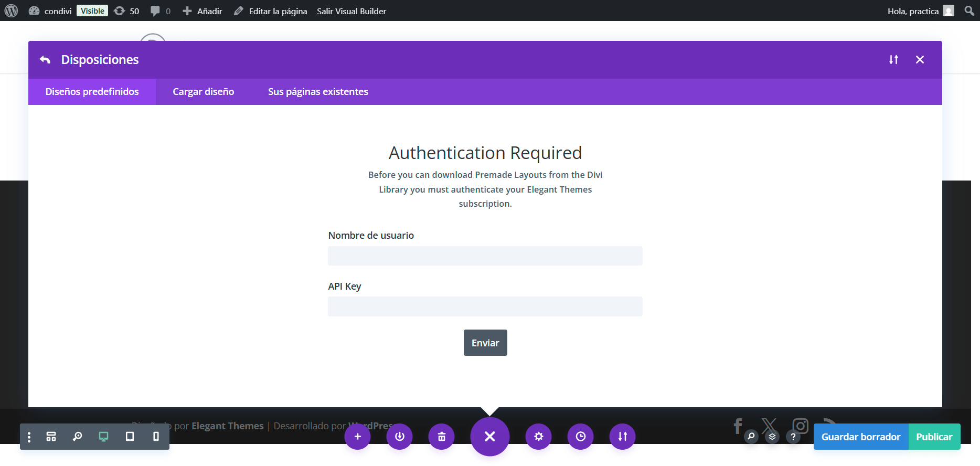The image size is (980, 466).
Task: Select tablet view icon
Action: [130, 437]
